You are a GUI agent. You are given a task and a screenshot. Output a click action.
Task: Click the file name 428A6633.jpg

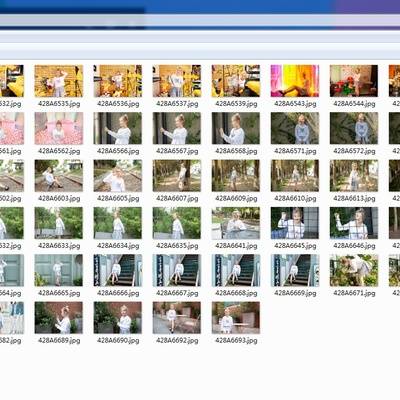click(59, 246)
